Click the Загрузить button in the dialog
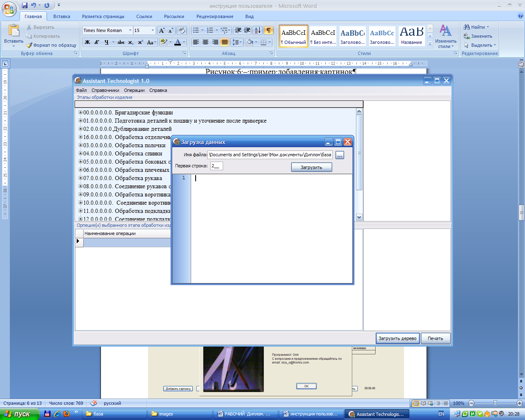The image size is (525, 420). point(312,167)
